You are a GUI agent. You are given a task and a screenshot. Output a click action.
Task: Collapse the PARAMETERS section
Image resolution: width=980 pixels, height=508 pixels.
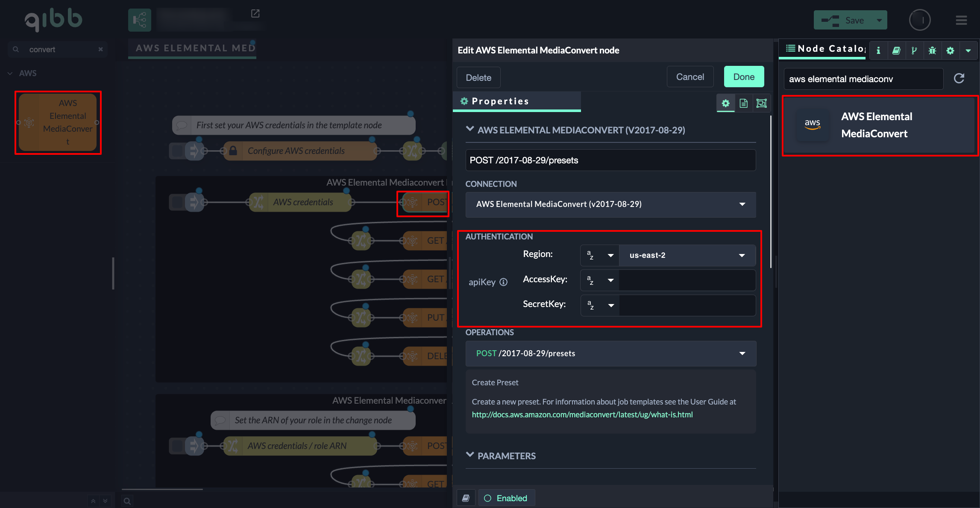[x=470, y=455]
